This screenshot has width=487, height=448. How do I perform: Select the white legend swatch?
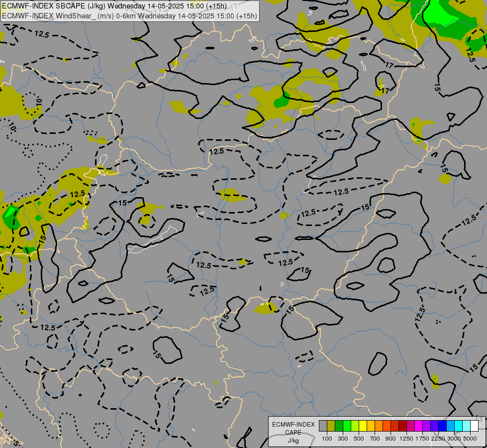[474, 426]
